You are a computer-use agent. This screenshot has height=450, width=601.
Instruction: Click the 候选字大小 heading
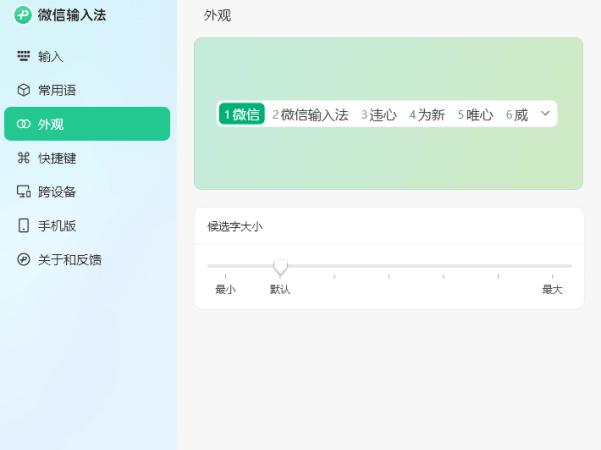pyautogui.click(x=235, y=226)
